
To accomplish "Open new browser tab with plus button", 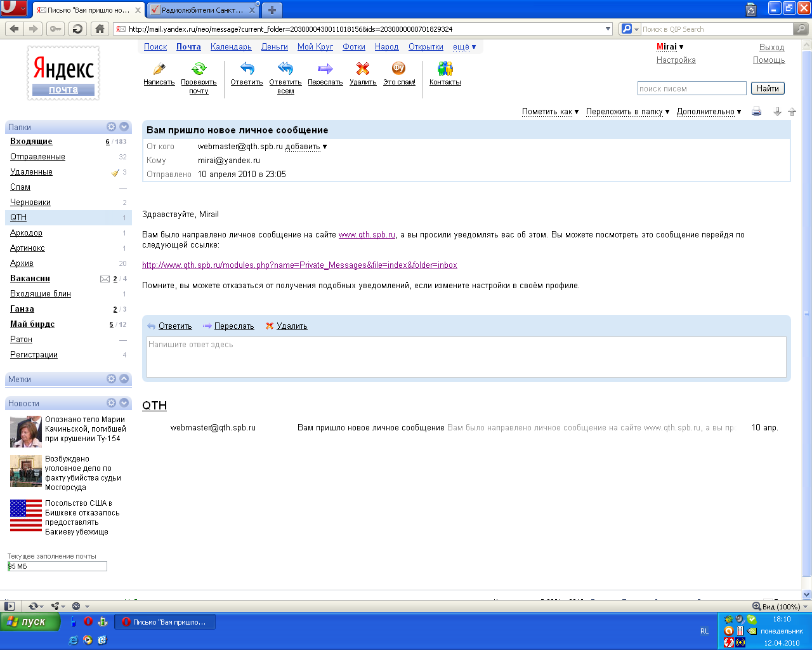I will [272, 10].
